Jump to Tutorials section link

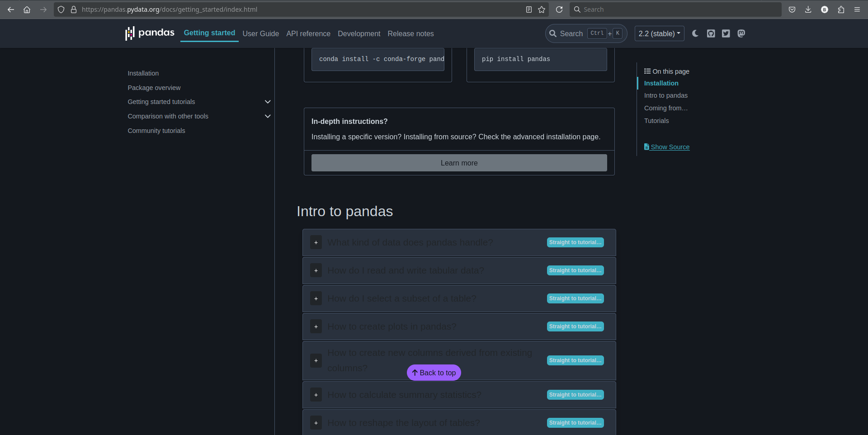(x=656, y=121)
